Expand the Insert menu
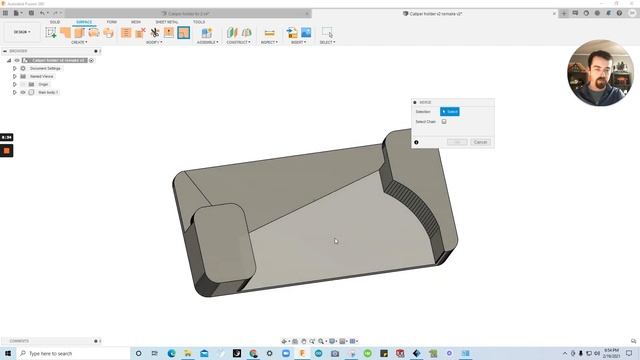This screenshot has width=640, height=360. point(298,42)
